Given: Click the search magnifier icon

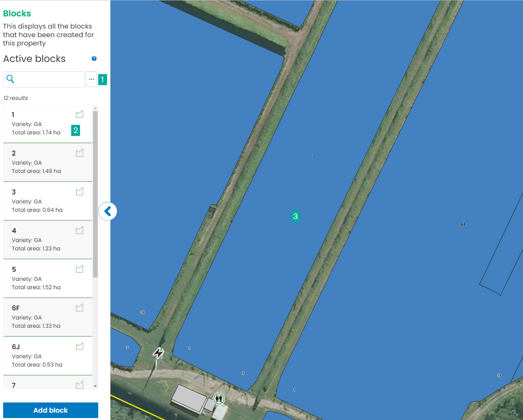Looking at the screenshot, I should 10,79.
